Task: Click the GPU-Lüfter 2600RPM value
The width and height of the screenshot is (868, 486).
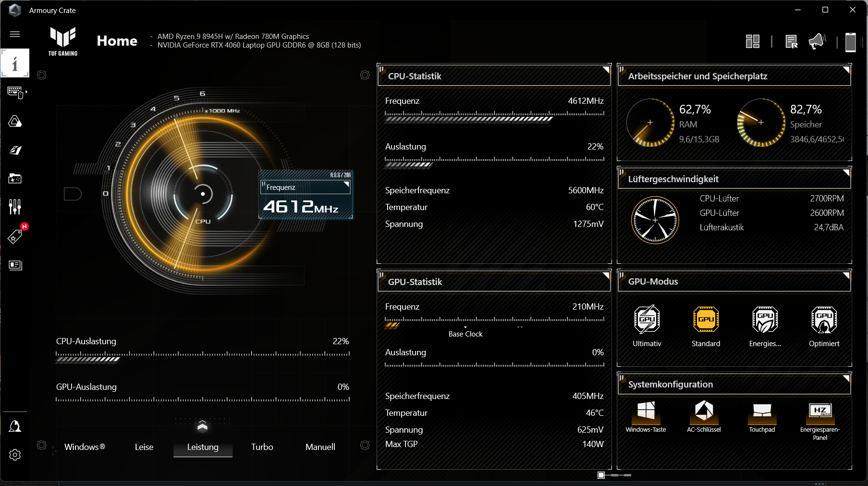Action: coord(827,213)
